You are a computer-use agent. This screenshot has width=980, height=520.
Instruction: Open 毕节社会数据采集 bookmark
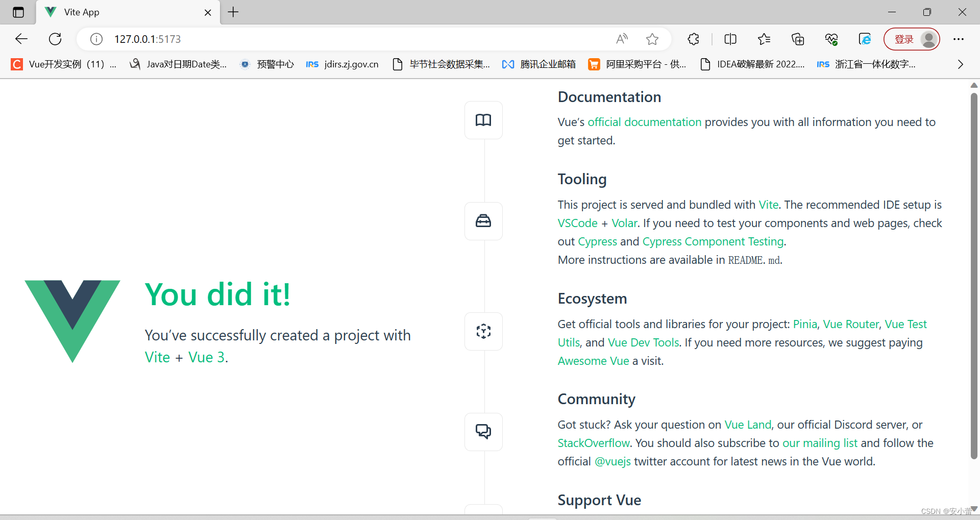coord(441,64)
